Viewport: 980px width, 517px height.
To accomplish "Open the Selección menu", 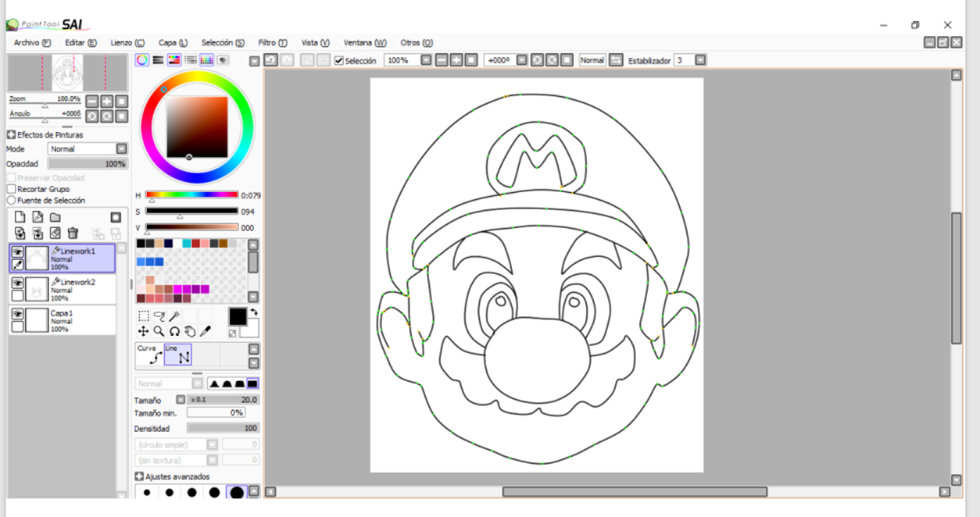I will (223, 43).
